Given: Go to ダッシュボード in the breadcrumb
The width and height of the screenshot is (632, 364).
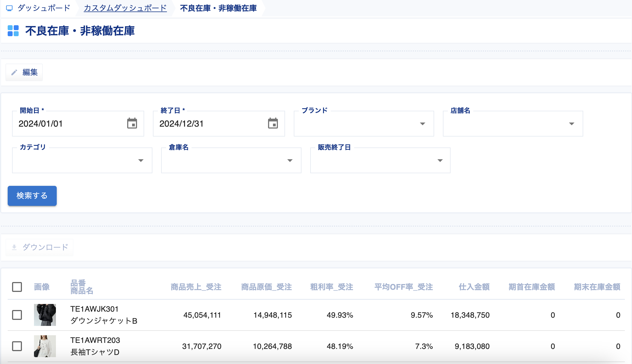Looking at the screenshot, I should [x=44, y=8].
